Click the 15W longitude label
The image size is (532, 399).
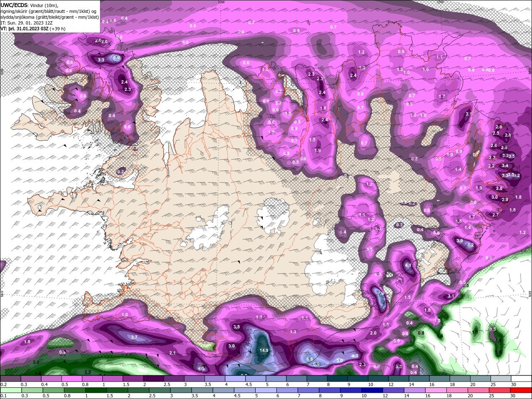440,2
